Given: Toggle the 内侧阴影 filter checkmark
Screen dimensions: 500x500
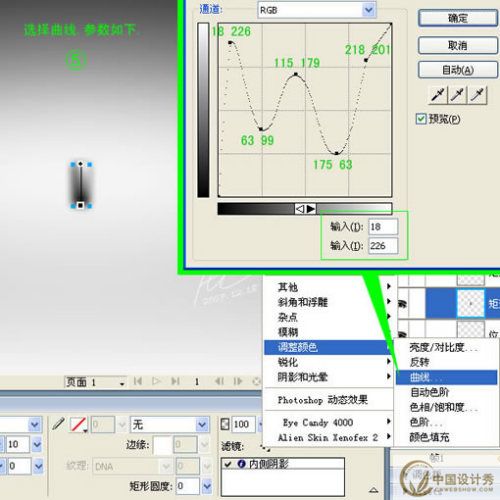Looking at the screenshot, I should click(228, 464).
